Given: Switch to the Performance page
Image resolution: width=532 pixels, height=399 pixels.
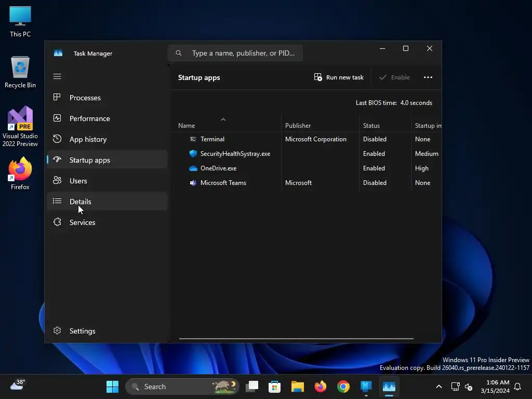Looking at the screenshot, I should click(107, 118).
